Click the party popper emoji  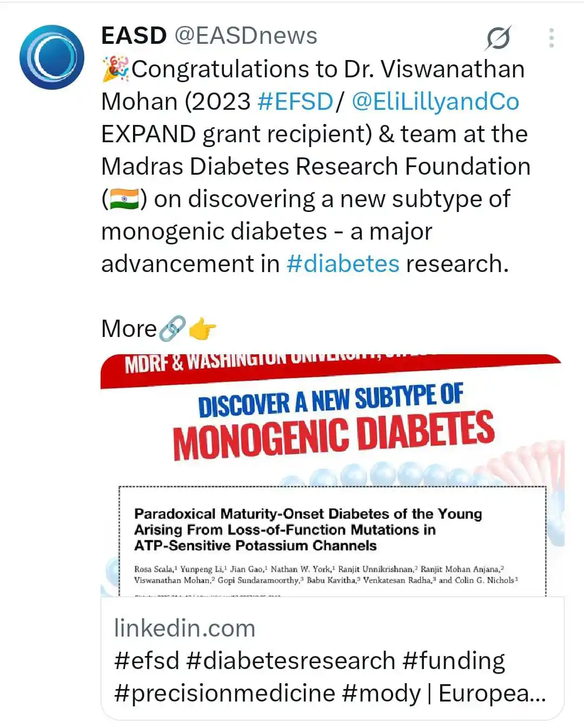click(x=116, y=69)
